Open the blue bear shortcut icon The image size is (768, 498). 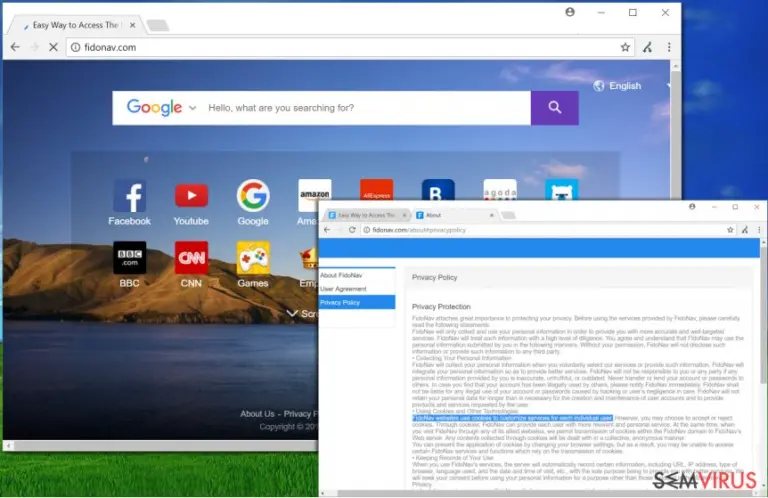pos(561,190)
